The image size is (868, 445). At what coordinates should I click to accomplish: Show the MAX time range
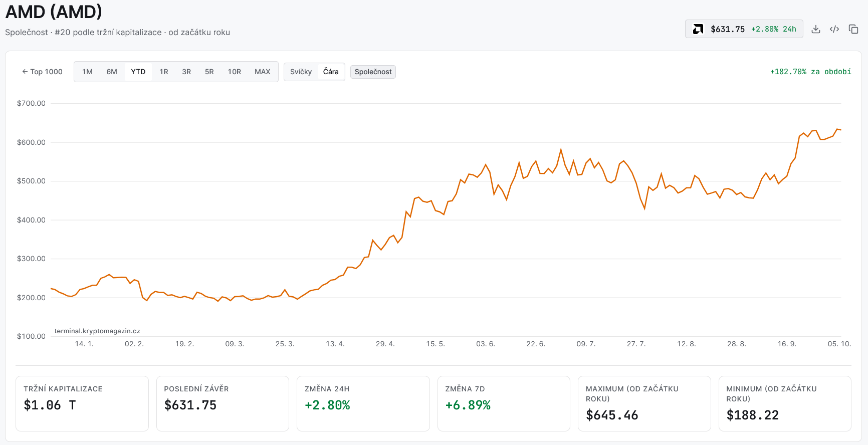pyautogui.click(x=263, y=72)
